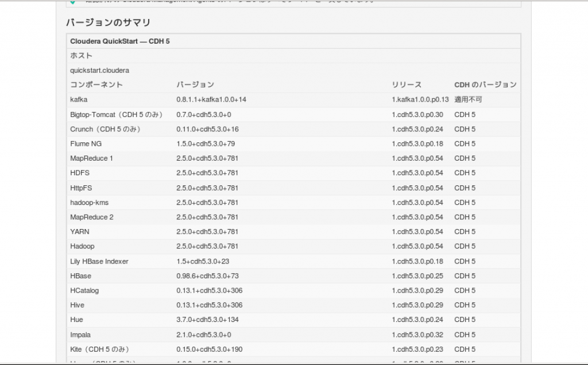Click release 1.cdh5.3.0.p0.23
Image resolution: width=588 pixels, height=365 pixels.
point(418,350)
